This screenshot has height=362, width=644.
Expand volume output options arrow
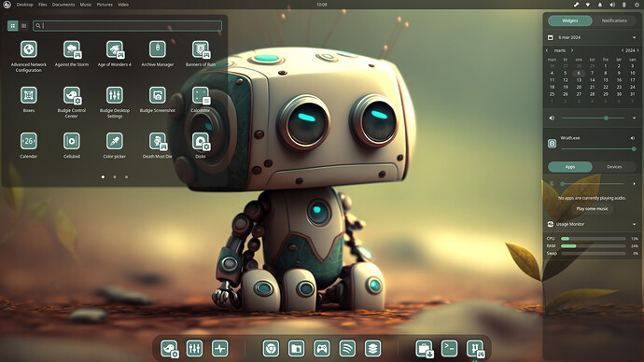(x=634, y=118)
